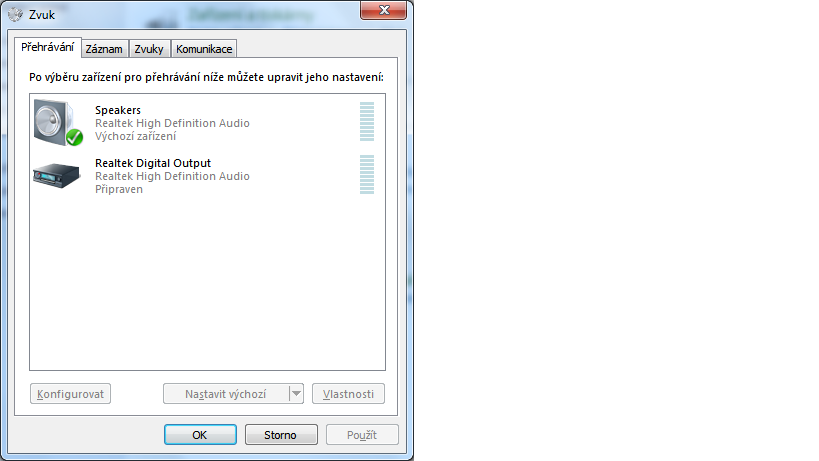Expand the Nastavit výchozí dropdown arrow
The width and height of the screenshot is (819, 461).
click(296, 394)
